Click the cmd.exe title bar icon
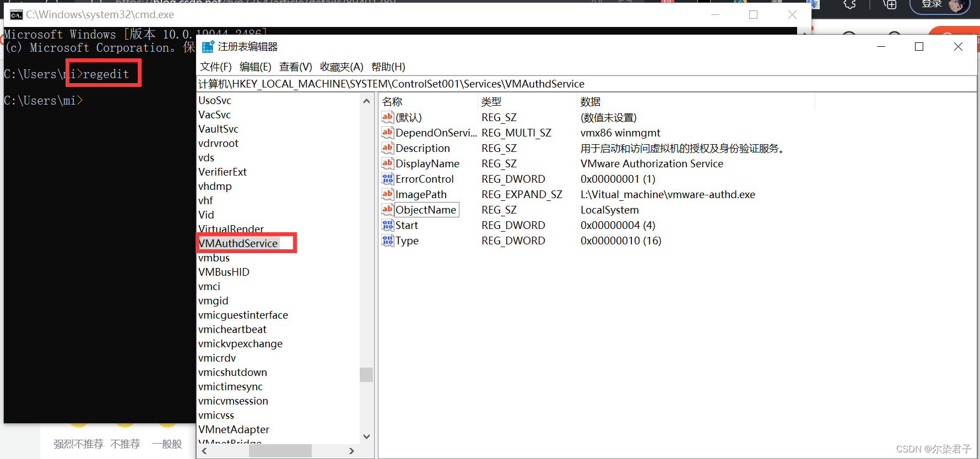This screenshot has height=459, width=980. point(17,15)
